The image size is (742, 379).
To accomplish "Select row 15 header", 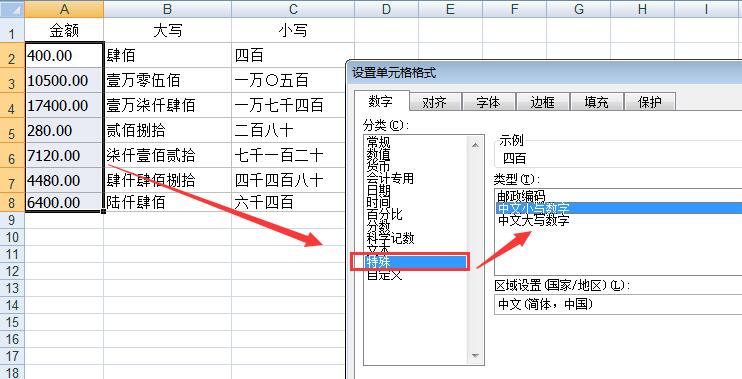I will 12,322.
